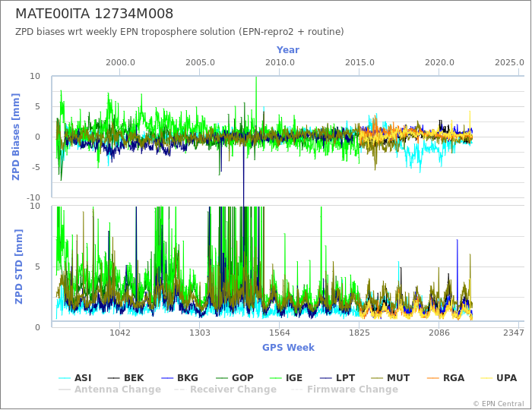Screen dimensions: 532x410
Task: Click the 2005.0 year tick label
Action: (200, 63)
